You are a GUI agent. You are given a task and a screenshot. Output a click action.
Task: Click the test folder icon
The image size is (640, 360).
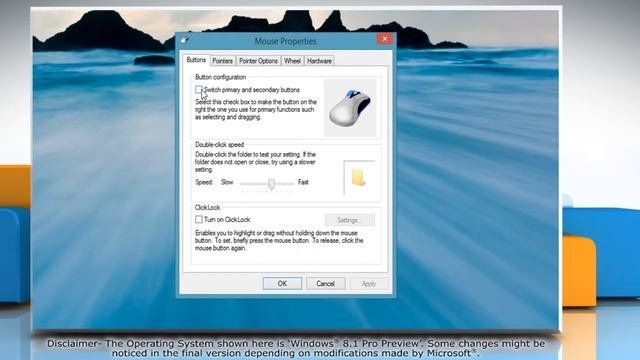click(x=358, y=178)
